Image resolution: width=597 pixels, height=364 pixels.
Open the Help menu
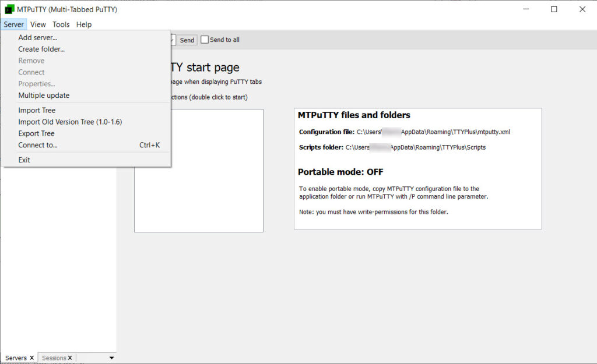click(x=84, y=24)
